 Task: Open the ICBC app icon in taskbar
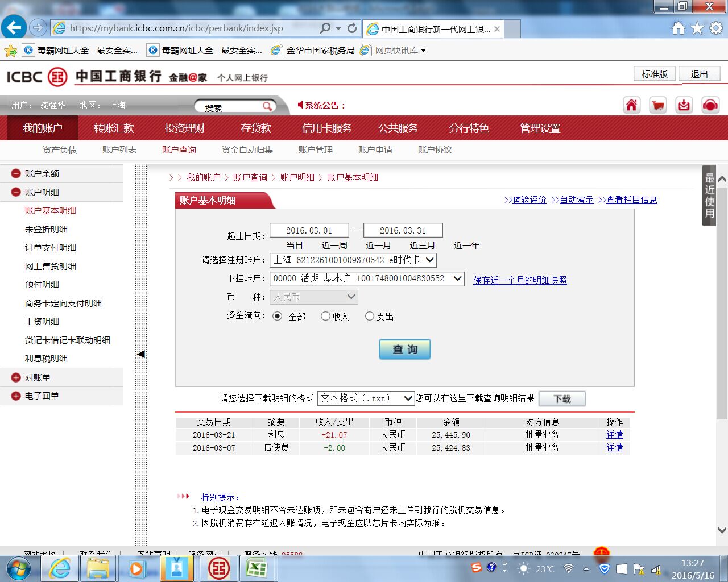click(x=218, y=568)
